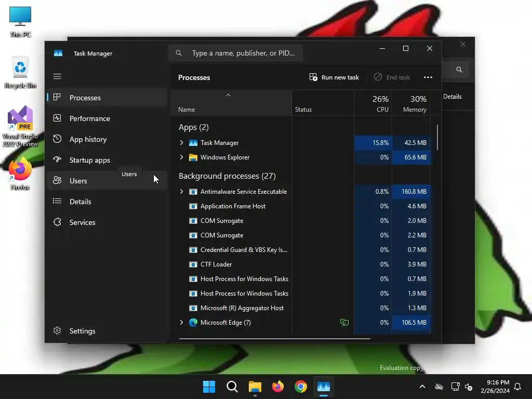Viewport: 532px width, 399px height.
Task: Go to the Details page
Action: [x=107, y=201]
